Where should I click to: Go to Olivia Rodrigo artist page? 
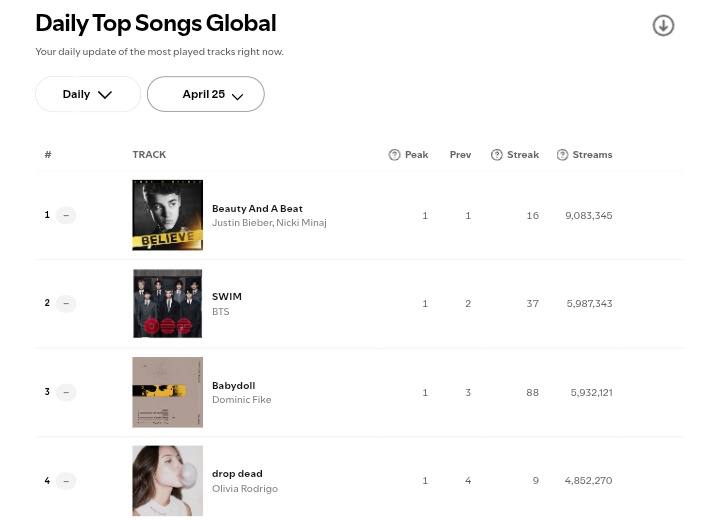pyautogui.click(x=245, y=489)
